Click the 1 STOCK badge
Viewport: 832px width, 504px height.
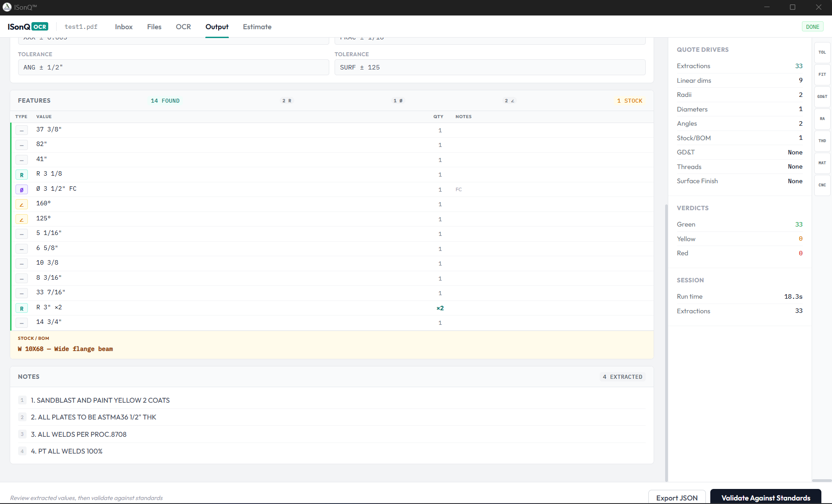630,101
